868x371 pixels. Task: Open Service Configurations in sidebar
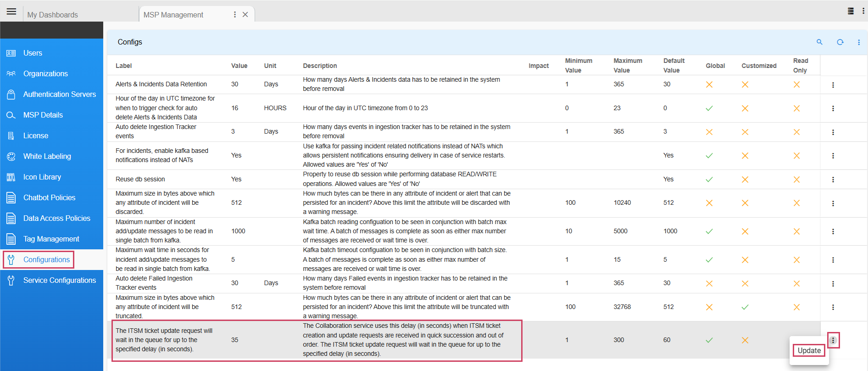click(60, 281)
